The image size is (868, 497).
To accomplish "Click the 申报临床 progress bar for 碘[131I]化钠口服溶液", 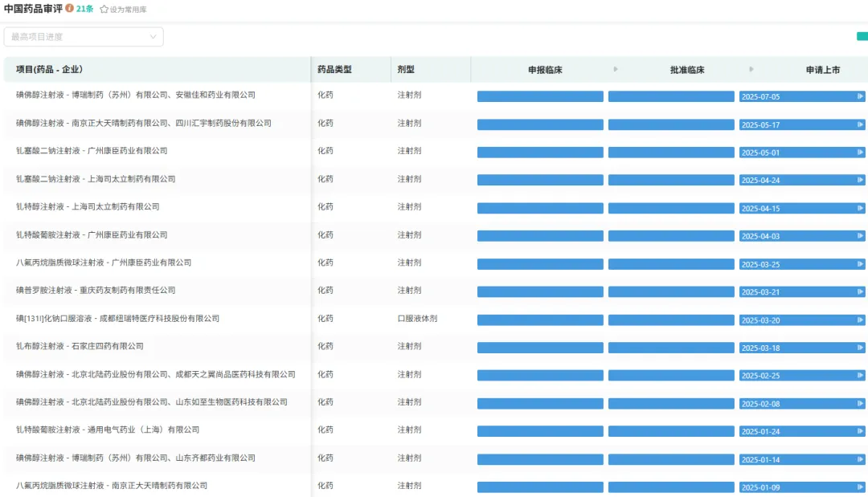I will point(540,320).
